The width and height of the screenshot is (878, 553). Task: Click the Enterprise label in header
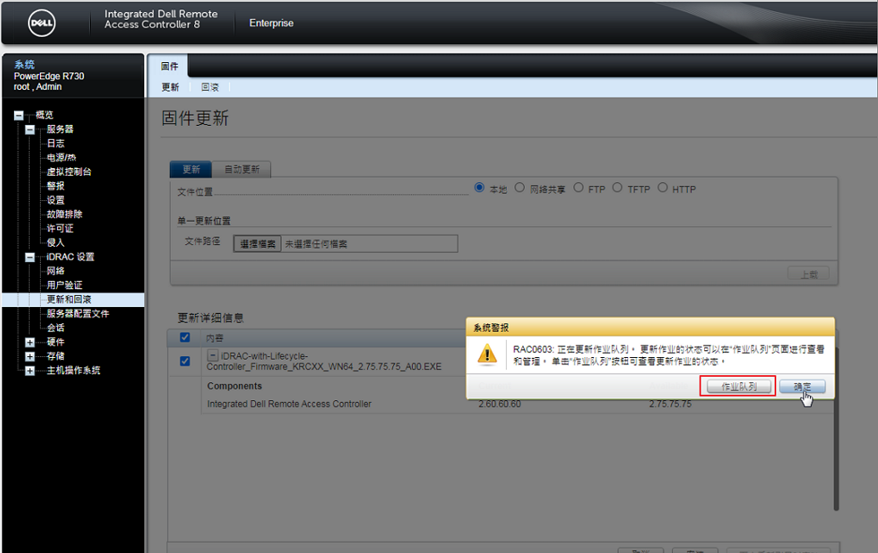click(271, 23)
